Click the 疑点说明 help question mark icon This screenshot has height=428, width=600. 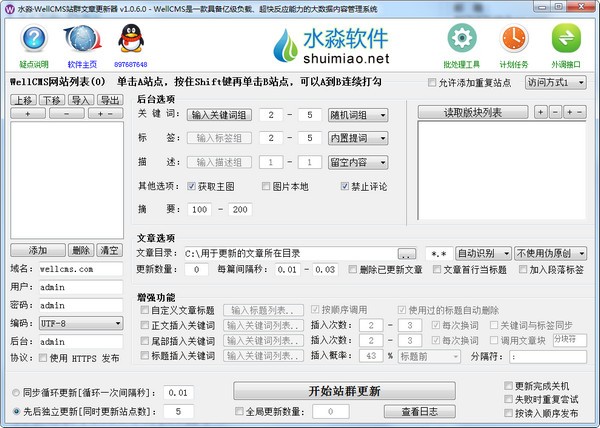click(34, 39)
